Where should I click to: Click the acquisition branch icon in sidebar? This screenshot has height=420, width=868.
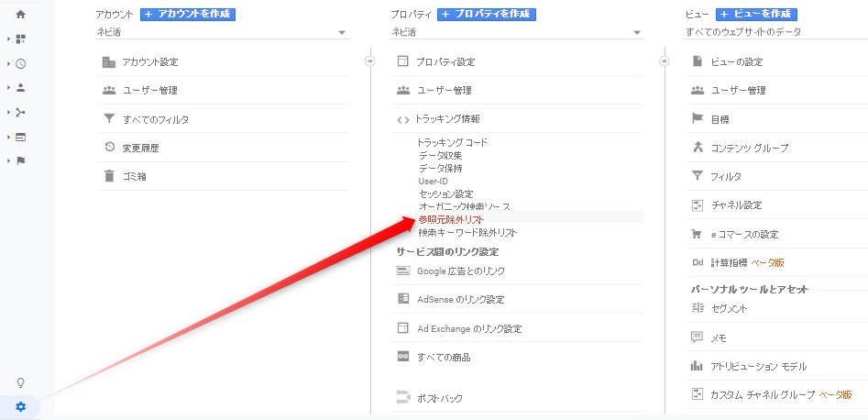(20, 113)
